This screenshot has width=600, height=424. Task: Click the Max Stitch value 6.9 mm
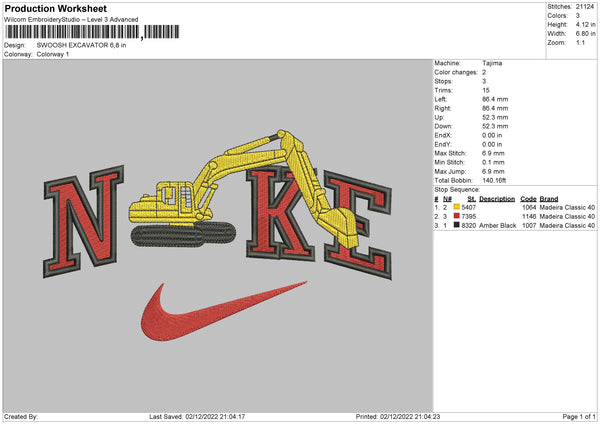[493, 153]
